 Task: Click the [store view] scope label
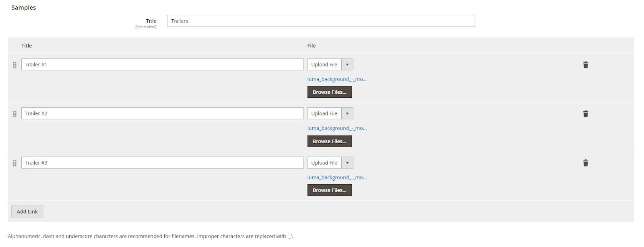[x=146, y=27]
